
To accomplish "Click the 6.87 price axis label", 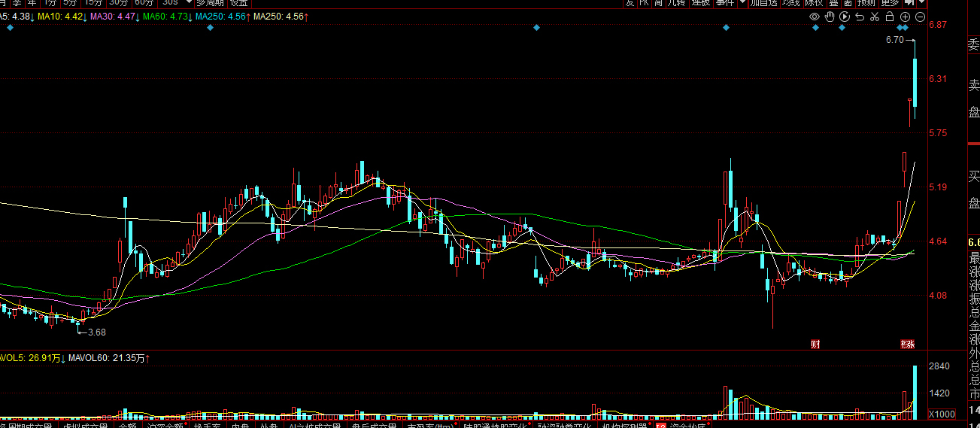I will click(x=937, y=25).
